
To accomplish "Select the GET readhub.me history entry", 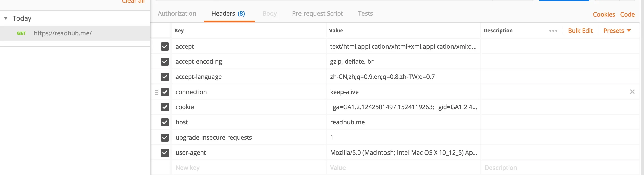I will [63, 33].
